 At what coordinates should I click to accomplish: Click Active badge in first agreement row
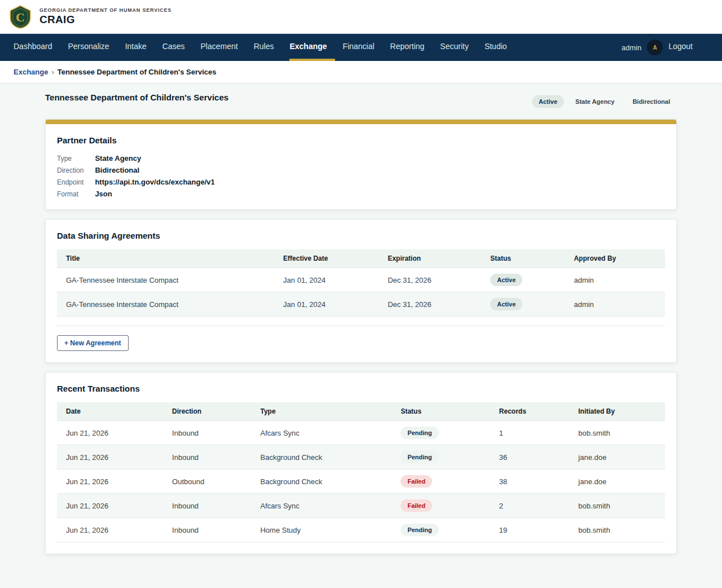point(507,280)
